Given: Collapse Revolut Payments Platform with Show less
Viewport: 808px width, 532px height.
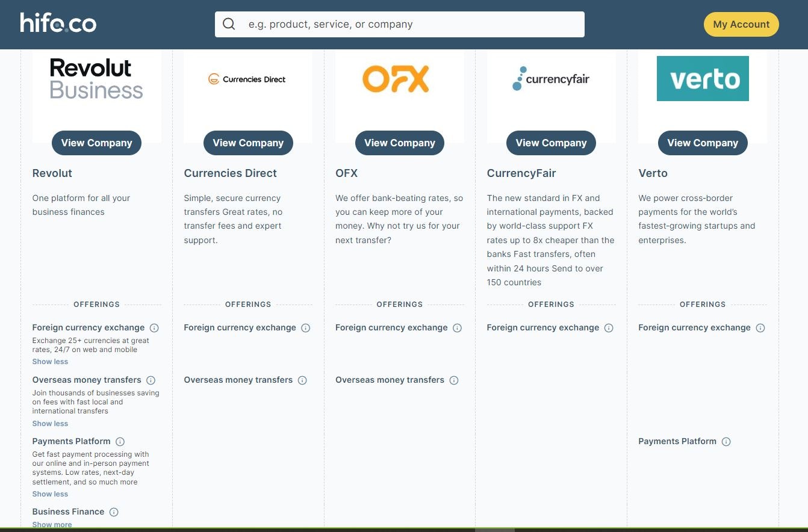Looking at the screenshot, I should point(50,494).
